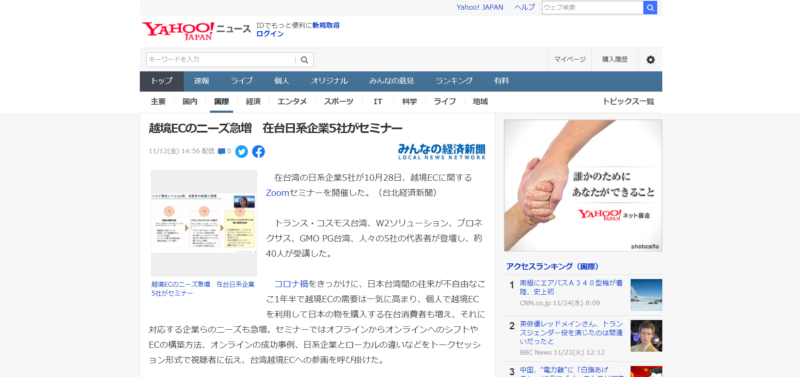Click the blue web search magnifier button
This screenshot has width=800, height=377.
[650, 8]
